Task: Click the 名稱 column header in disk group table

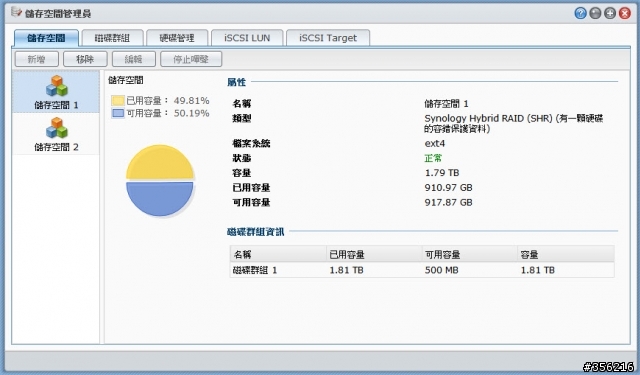Action: tap(278, 254)
